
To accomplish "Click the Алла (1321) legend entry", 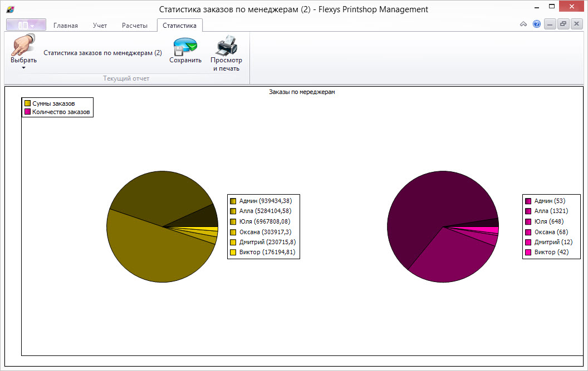I will coord(547,211).
